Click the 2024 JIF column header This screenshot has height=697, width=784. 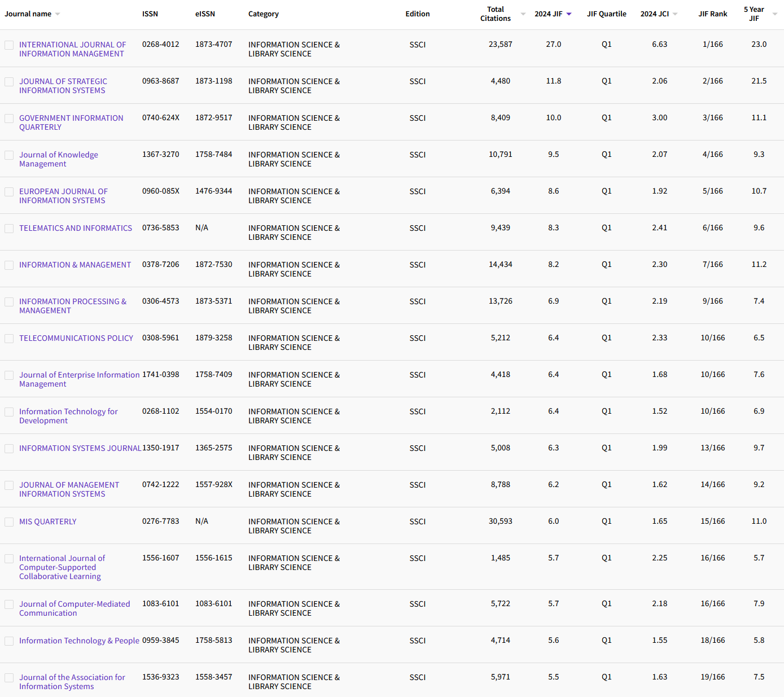pyautogui.click(x=549, y=14)
